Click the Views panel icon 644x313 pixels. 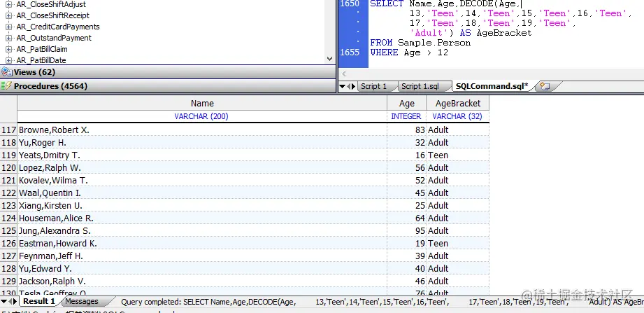point(6,72)
